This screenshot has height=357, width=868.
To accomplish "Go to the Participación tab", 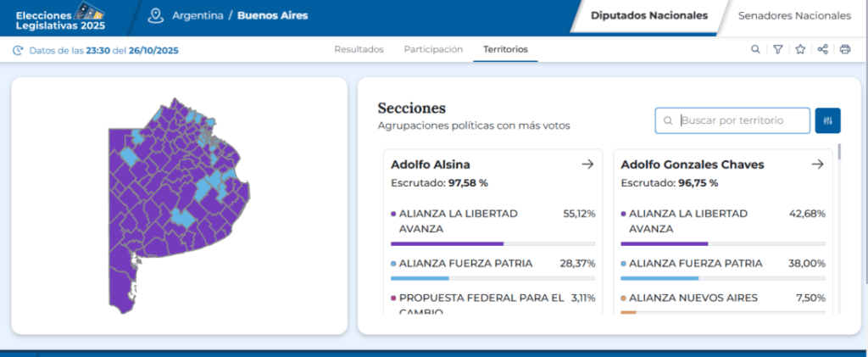I will 433,49.
